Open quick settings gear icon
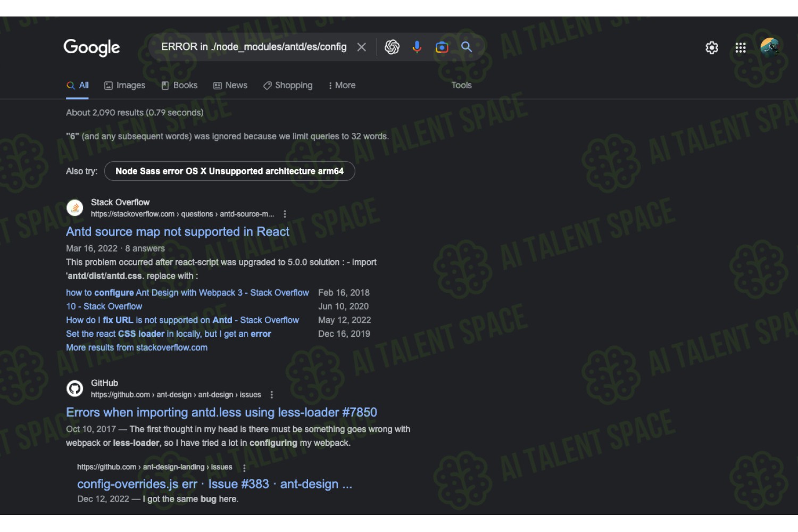The height and width of the screenshot is (532, 798). pyautogui.click(x=712, y=48)
